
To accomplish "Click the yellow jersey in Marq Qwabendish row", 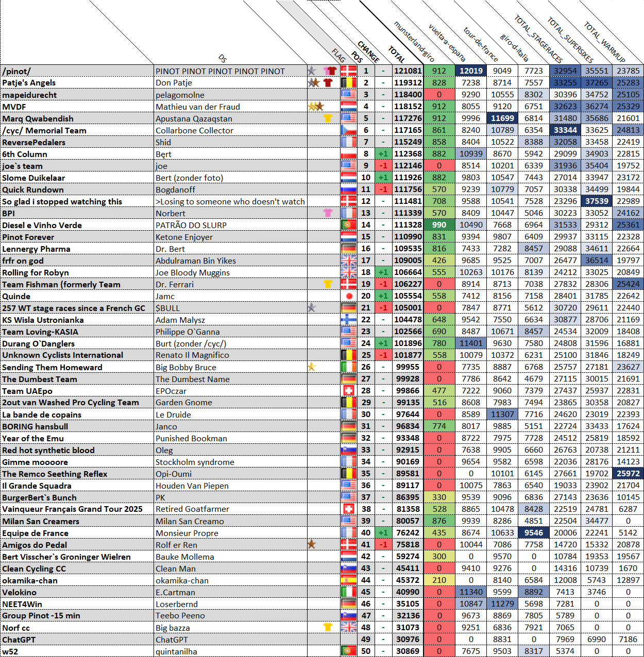I will point(328,118).
